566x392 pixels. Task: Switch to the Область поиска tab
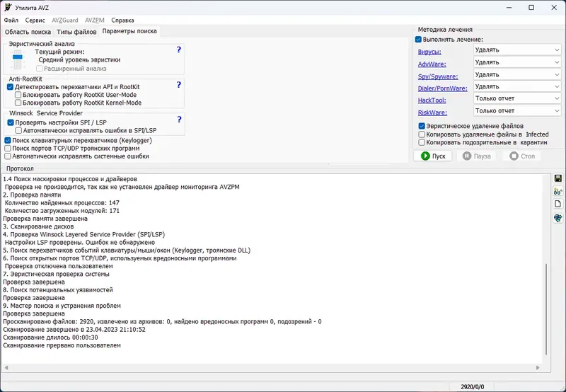click(28, 32)
